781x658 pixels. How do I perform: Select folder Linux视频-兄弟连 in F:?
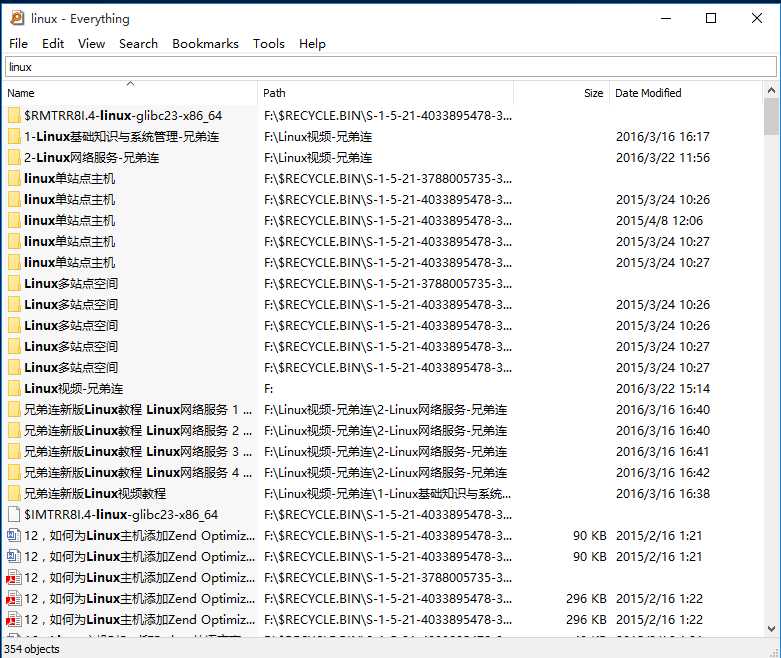click(x=74, y=389)
